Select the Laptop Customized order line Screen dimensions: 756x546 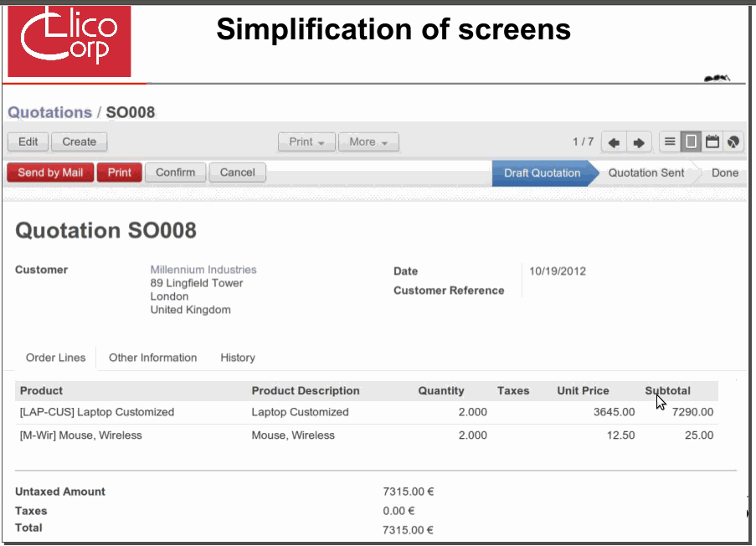click(97, 412)
